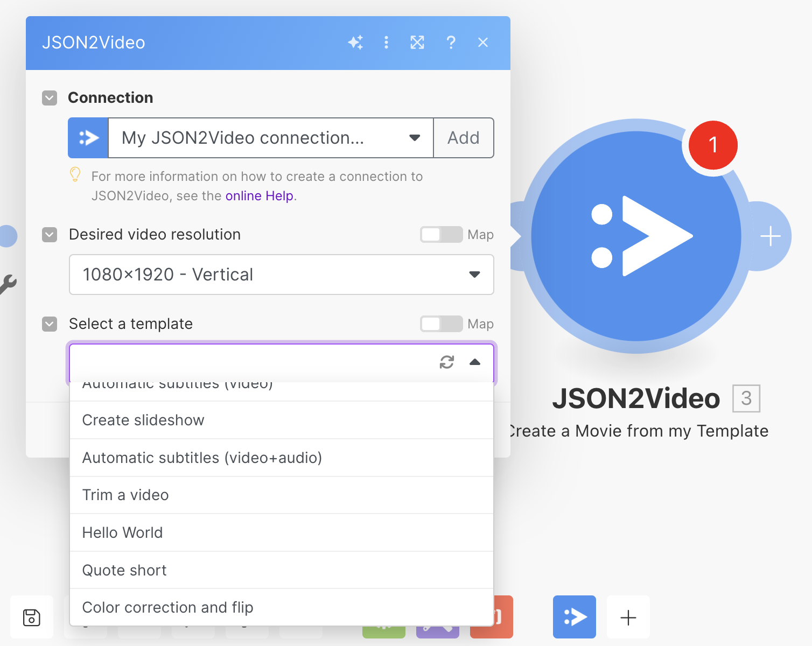Collapse the Select a template section
Viewport: 812px width, 646px height.
coord(50,324)
